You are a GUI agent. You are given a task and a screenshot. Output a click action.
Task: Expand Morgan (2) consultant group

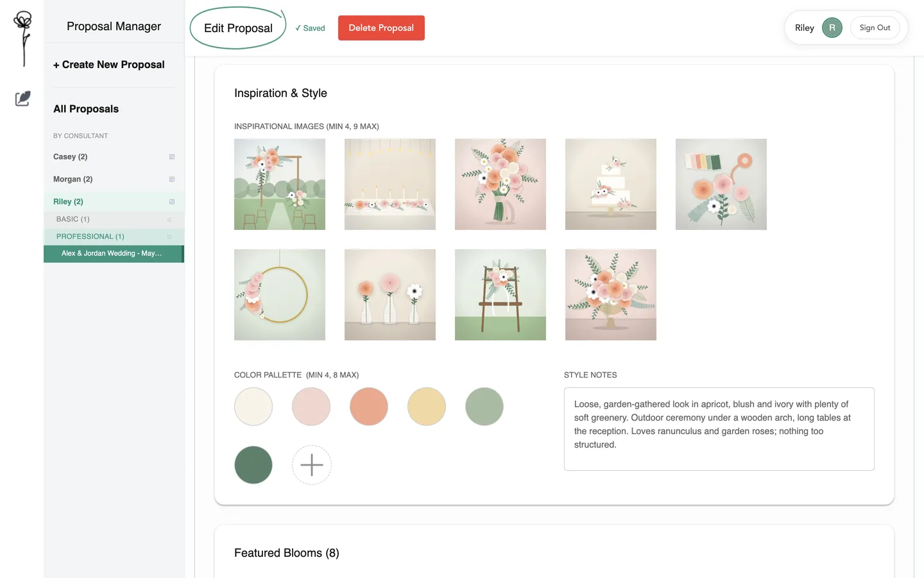click(x=114, y=179)
